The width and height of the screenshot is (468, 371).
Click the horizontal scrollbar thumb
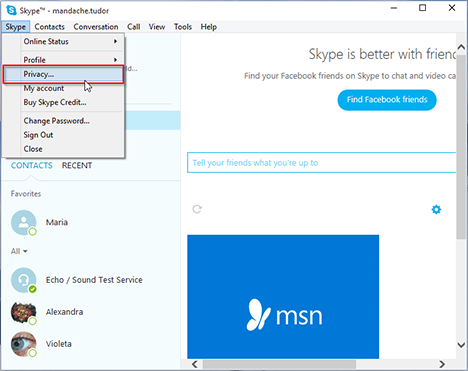pos(279,364)
